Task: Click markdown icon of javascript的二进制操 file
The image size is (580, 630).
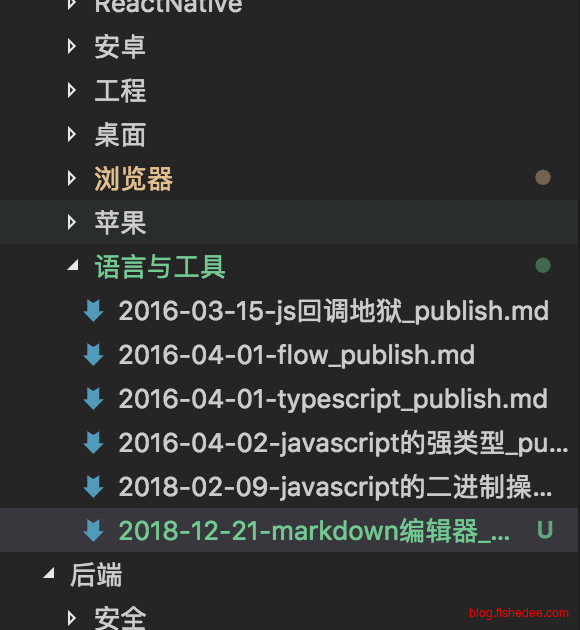Action: coord(93,487)
